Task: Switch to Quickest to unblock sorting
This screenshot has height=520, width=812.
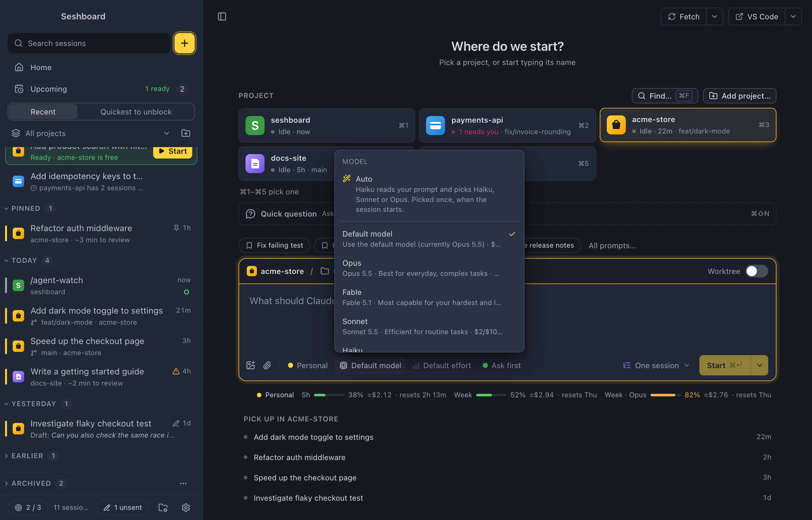Action: click(136, 112)
